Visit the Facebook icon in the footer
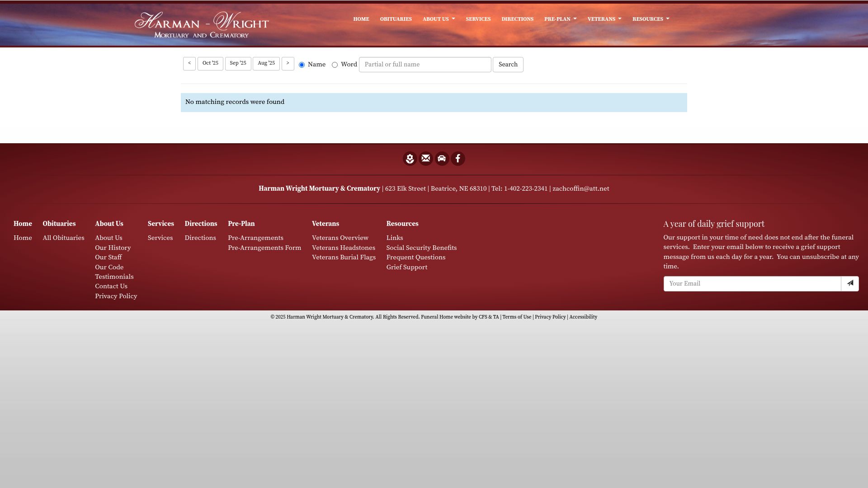Image resolution: width=868 pixels, height=488 pixels. click(458, 159)
